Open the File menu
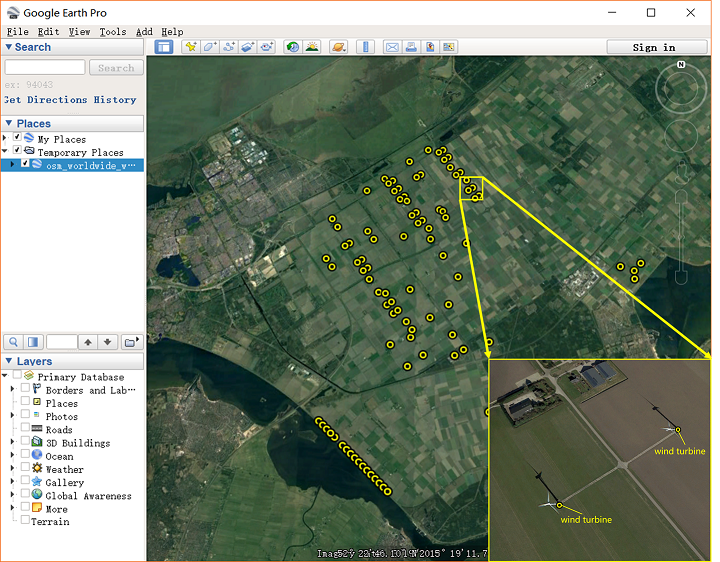720x562 pixels. click(17, 32)
